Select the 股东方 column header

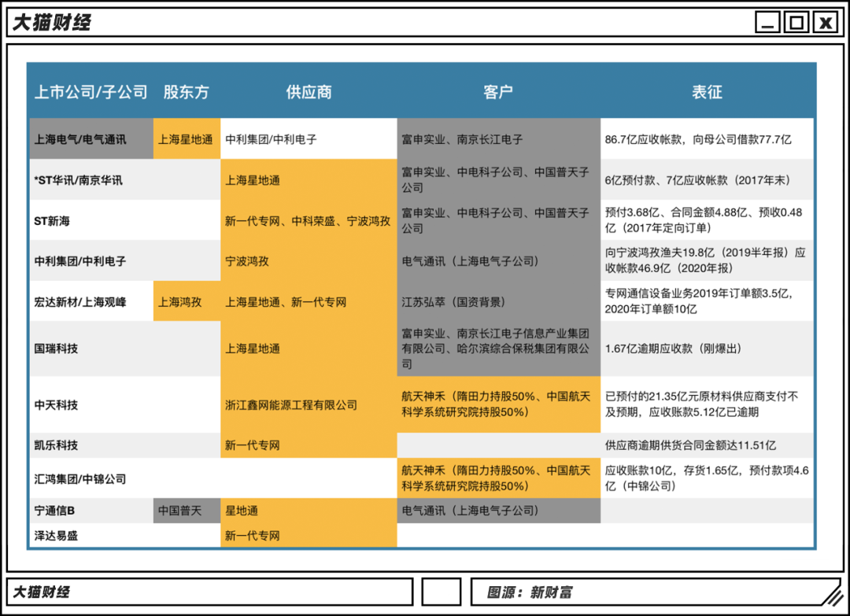point(187,92)
